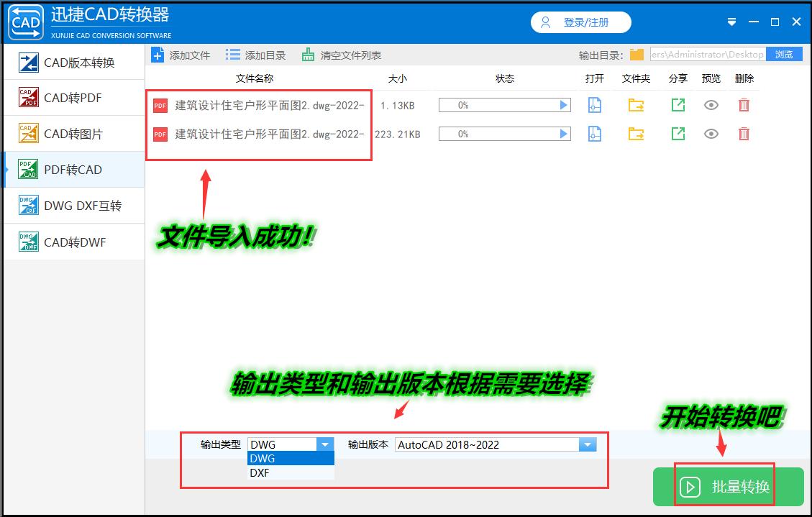Share the first file via the 分享 icon
This screenshot has width=812, height=517.
click(677, 105)
